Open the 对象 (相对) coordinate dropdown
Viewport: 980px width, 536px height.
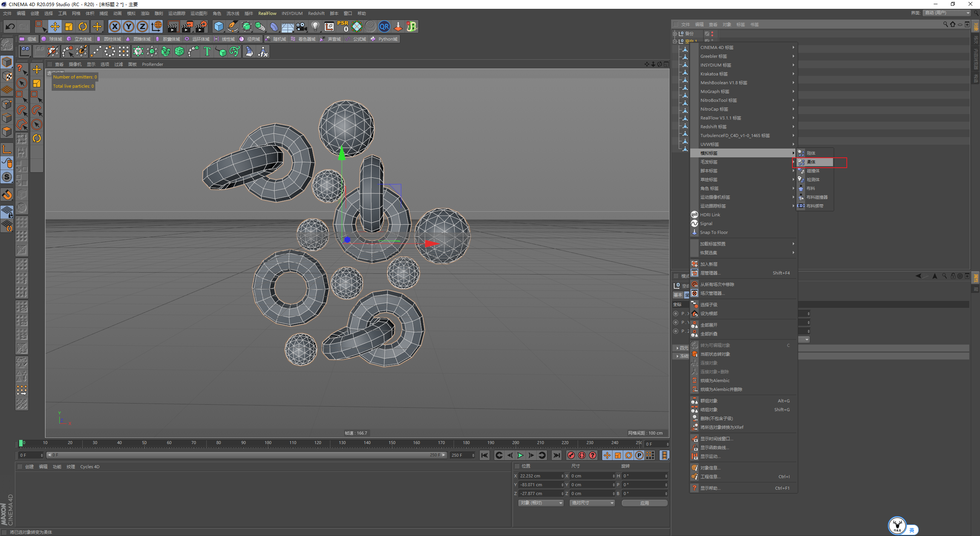pyautogui.click(x=541, y=503)
